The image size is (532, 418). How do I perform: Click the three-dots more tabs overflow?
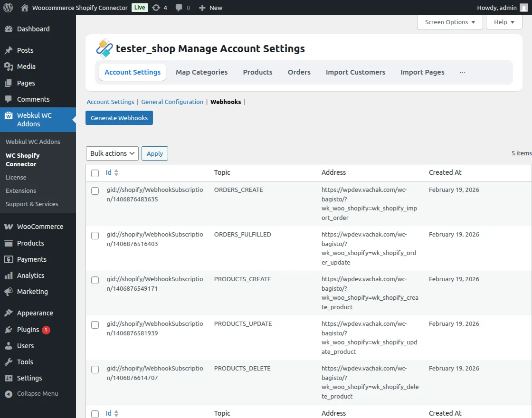point(463,72)
